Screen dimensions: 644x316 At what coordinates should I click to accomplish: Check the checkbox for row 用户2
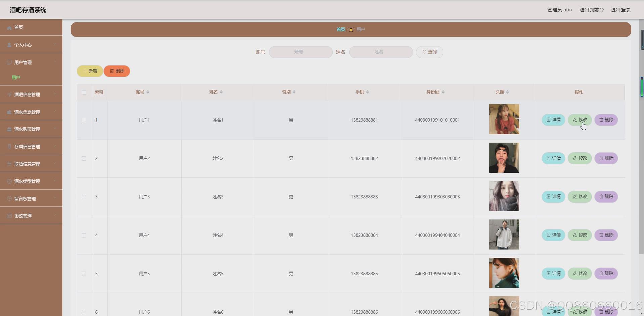pos(84,158)
